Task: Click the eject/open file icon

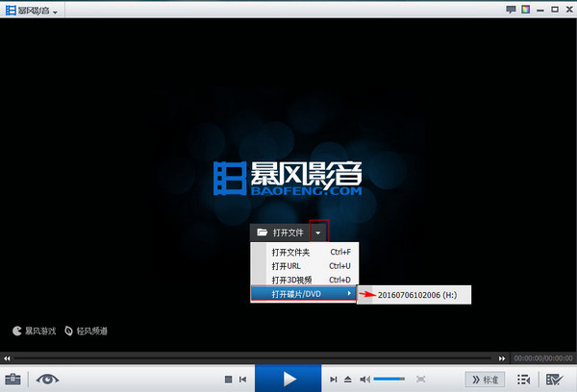Action: (x=348, y=380)
